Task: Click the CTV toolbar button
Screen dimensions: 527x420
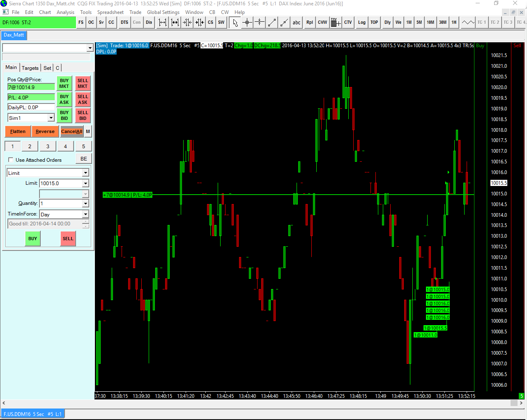Action: pyautogui.click(x=348, y=23)
